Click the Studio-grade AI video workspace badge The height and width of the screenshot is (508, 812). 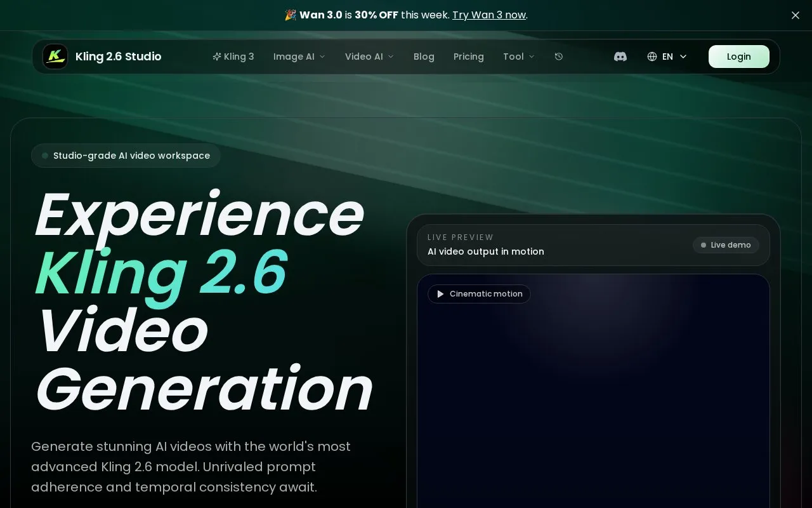point(126,156)
